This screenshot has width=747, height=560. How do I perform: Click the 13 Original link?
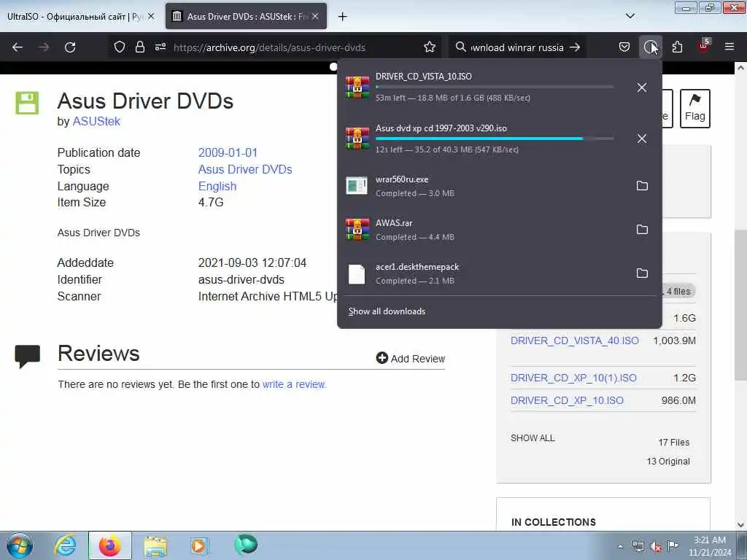(668, 462)
